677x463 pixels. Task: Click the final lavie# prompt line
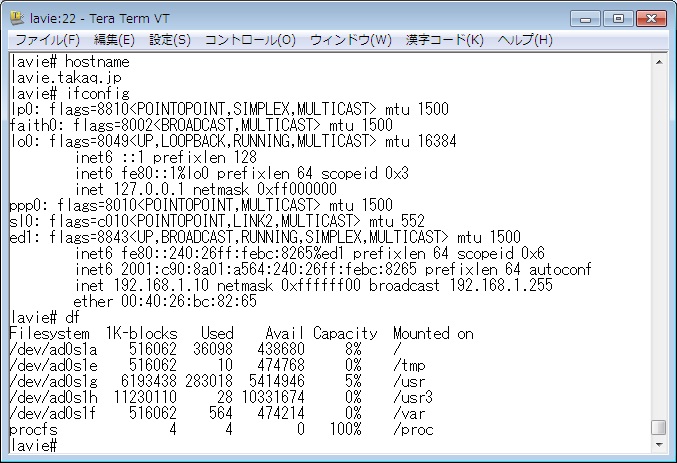click(34, 445)
